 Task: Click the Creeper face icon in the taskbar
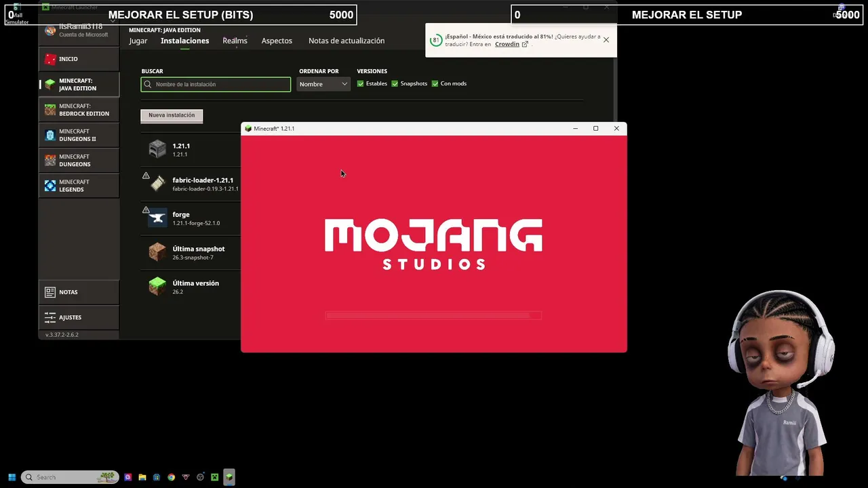coord(215,477)
